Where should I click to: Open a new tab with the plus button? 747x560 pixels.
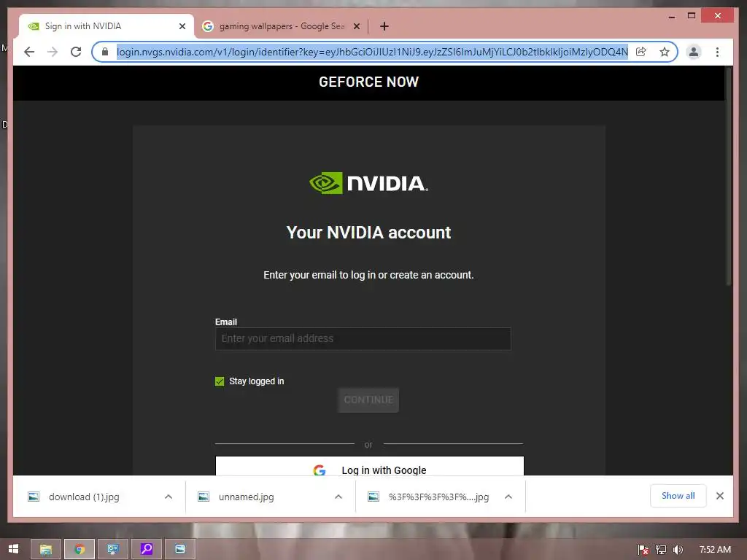(x=384, y=26)
